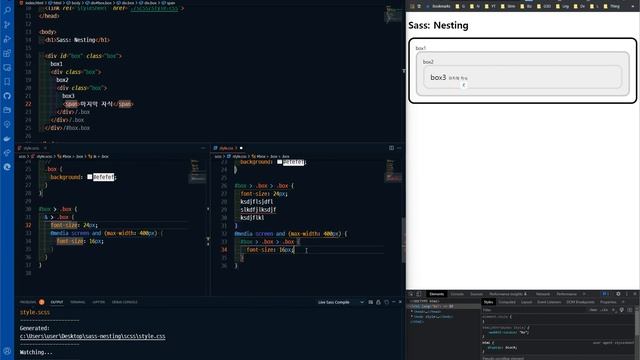Open the Edge tools icon in activity bar
640x360 pixels.
coord(7,167)
